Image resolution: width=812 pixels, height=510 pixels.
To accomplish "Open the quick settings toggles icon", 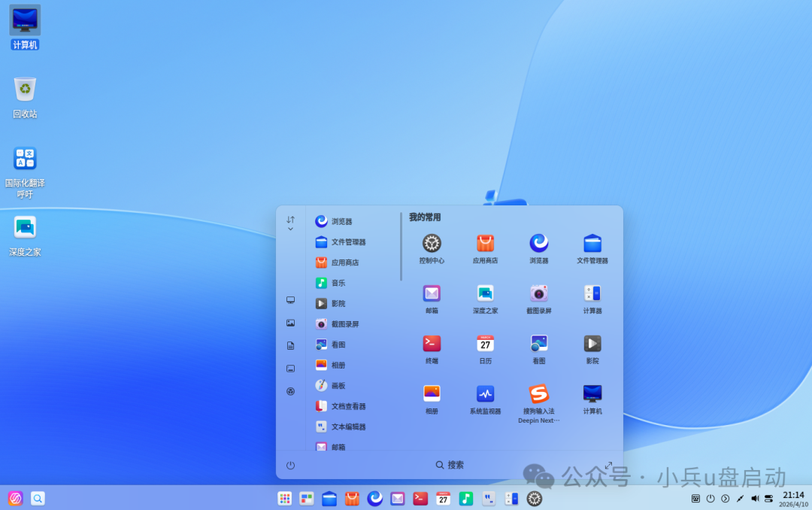I will [x=768, y=499].
